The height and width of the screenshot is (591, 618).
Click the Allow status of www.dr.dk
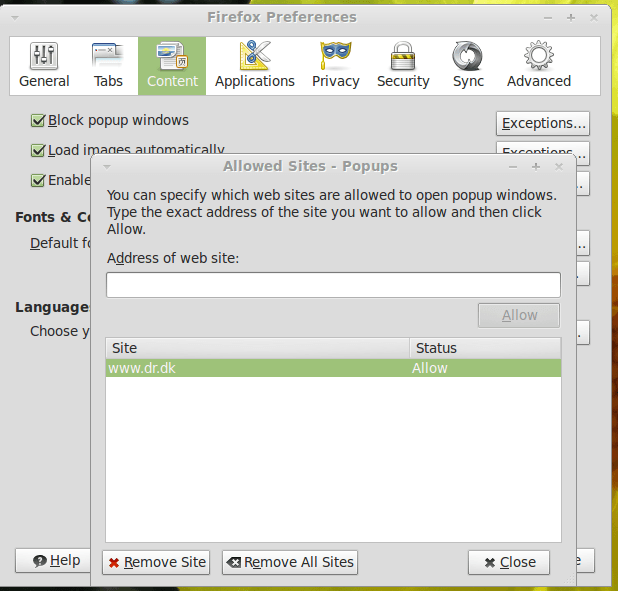(430, 368)
